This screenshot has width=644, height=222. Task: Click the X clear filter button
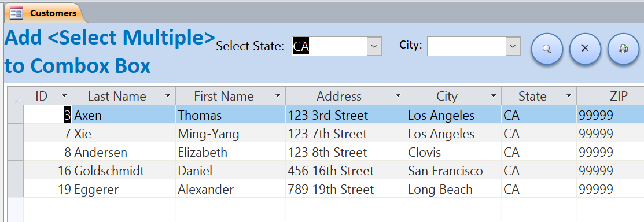(585, 49)
